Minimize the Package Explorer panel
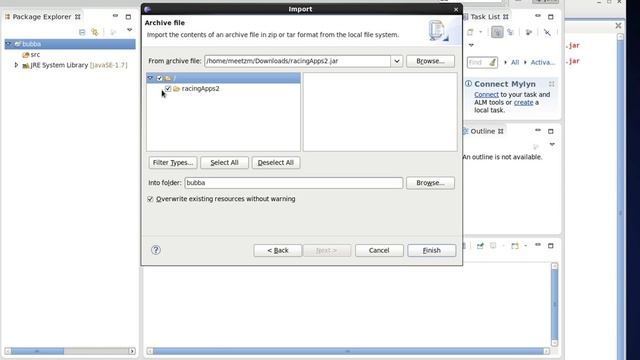Image resolution: width=640 pixels, height=360 pixels. pos(116,16)
